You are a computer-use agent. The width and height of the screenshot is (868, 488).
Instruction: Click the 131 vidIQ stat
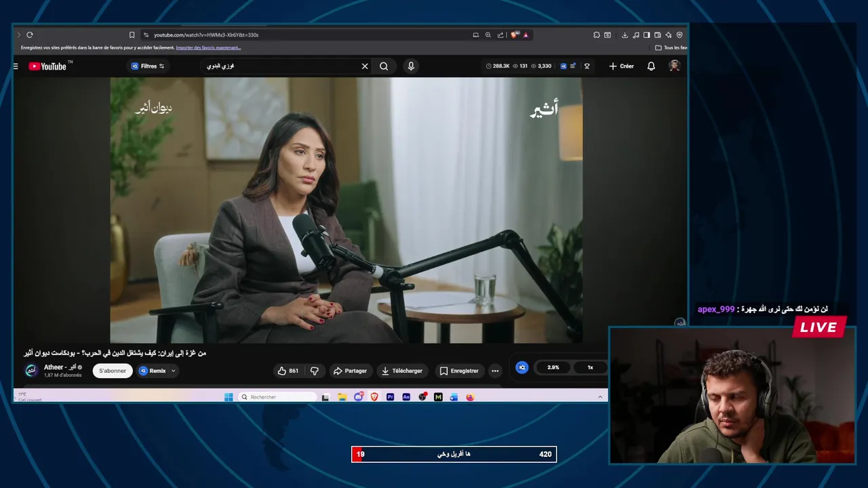(x=520, y=66)
